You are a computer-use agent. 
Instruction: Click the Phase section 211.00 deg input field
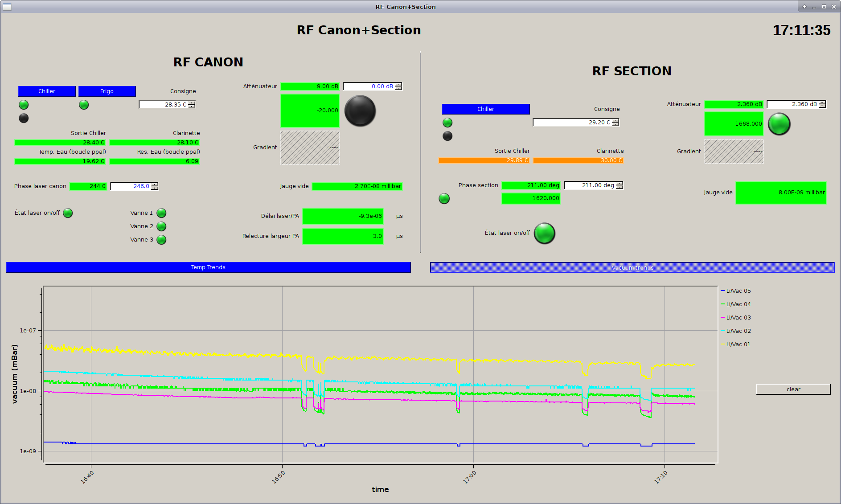590,185
